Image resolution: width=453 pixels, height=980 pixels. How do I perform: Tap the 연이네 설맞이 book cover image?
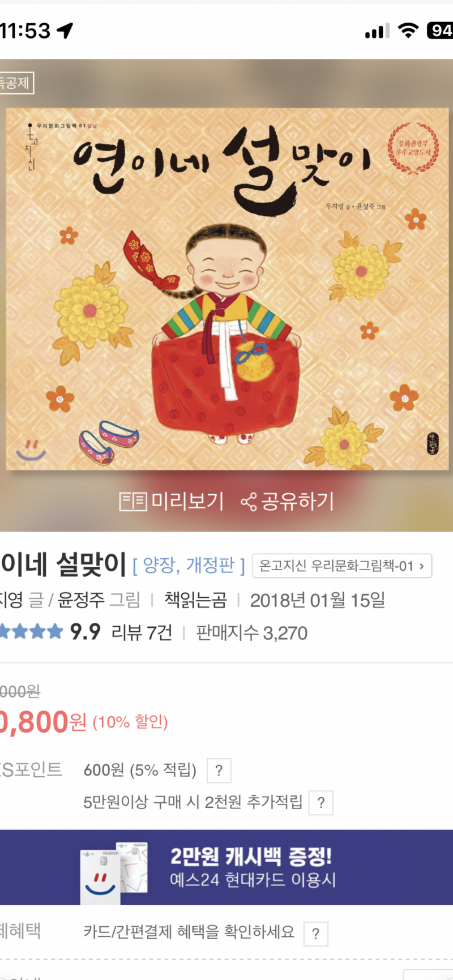click(x=226, y=289)
